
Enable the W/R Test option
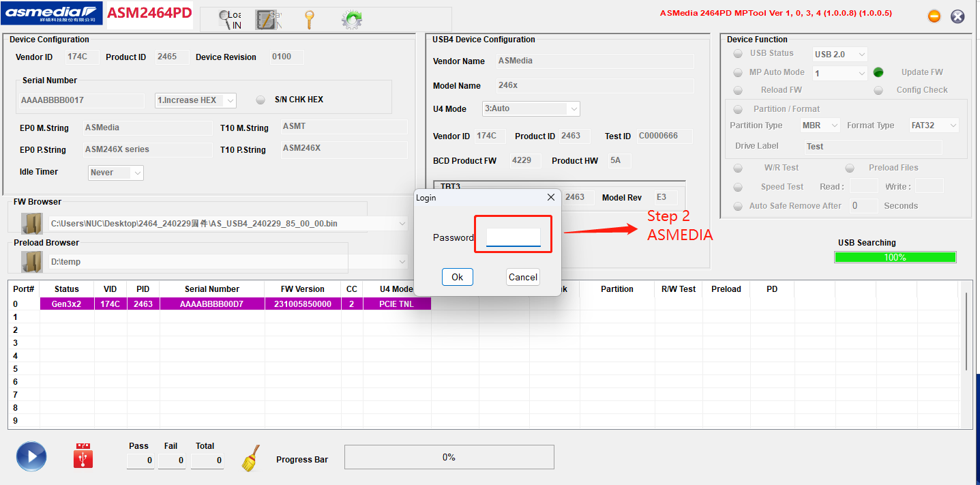click(738, 168)
